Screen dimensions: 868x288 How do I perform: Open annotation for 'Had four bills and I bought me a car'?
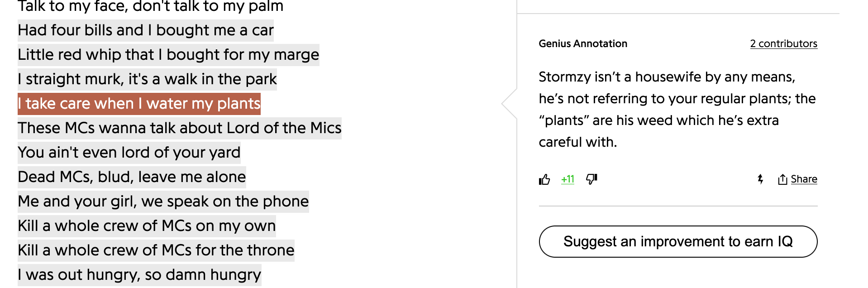click(x=146, y=30)
